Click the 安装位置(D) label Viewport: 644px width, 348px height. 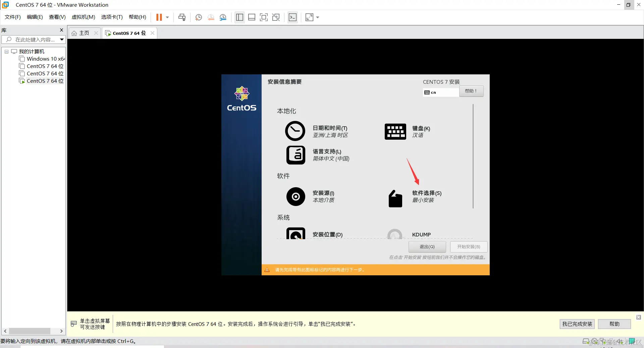pos(327,235)
